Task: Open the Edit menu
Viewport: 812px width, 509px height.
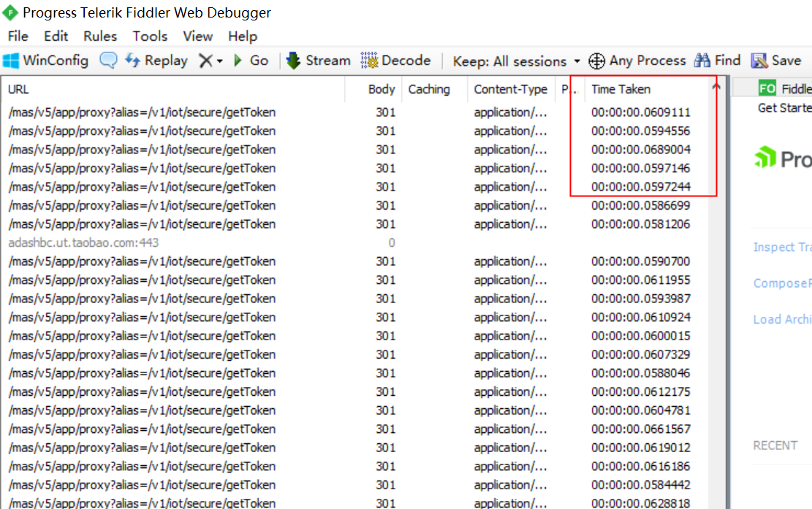Action: (x=56, y=37)
